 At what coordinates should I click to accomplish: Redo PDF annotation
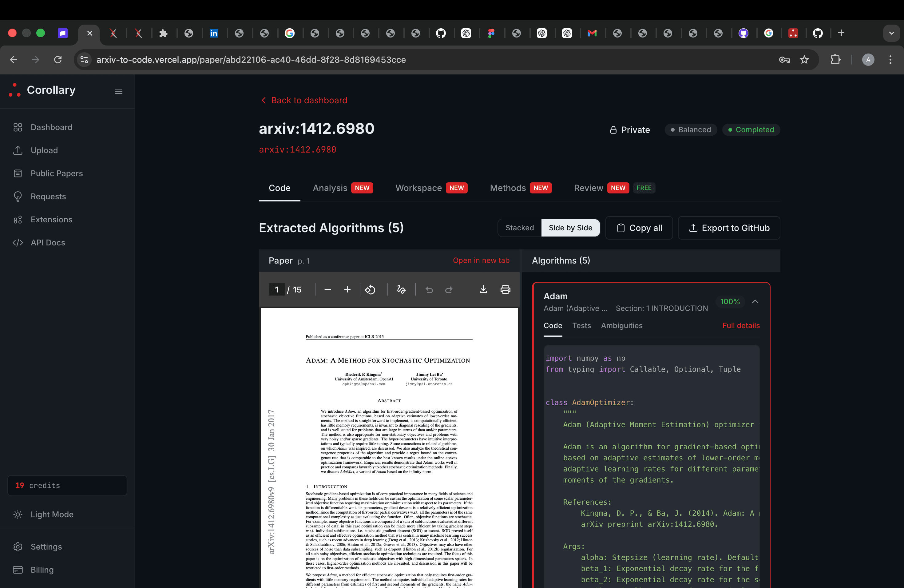pyautogui.click(x=449, y=290)
